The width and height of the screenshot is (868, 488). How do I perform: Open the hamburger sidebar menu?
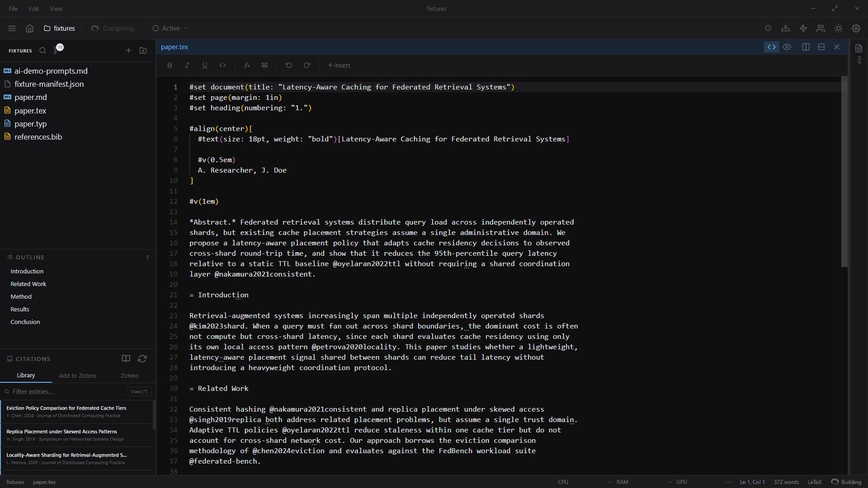pos(12,28)
